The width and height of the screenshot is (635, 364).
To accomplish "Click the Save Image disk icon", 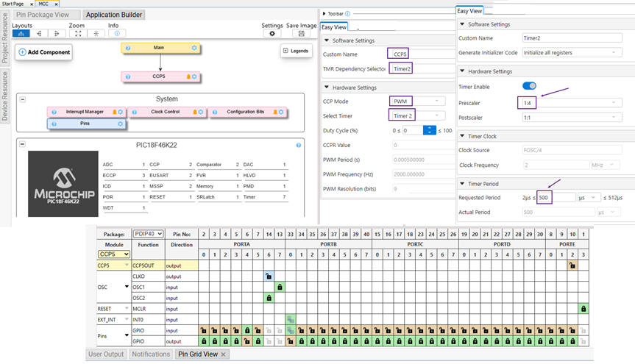I will (301, 34).
